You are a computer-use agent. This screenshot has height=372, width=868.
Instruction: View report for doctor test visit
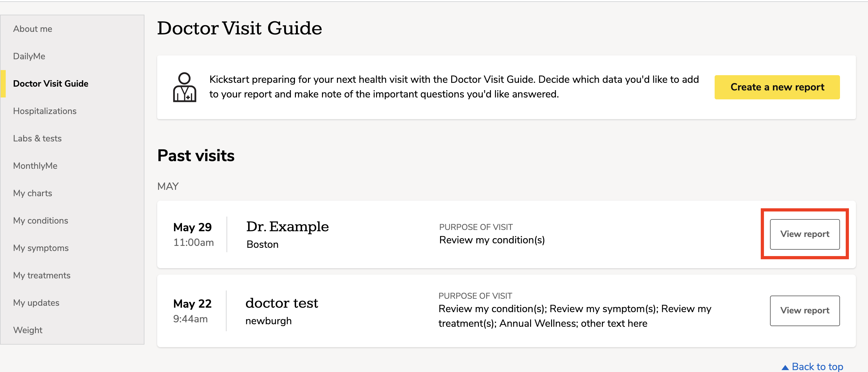(805, 311)
